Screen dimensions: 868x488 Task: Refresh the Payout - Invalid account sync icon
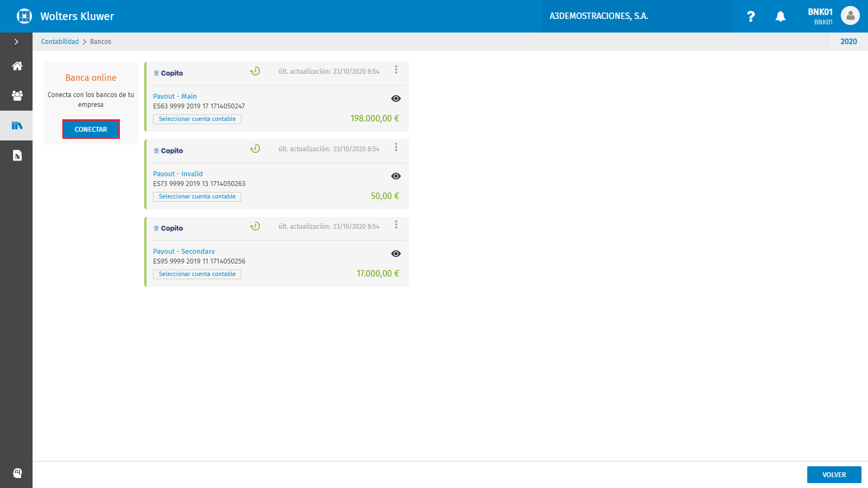255,149
